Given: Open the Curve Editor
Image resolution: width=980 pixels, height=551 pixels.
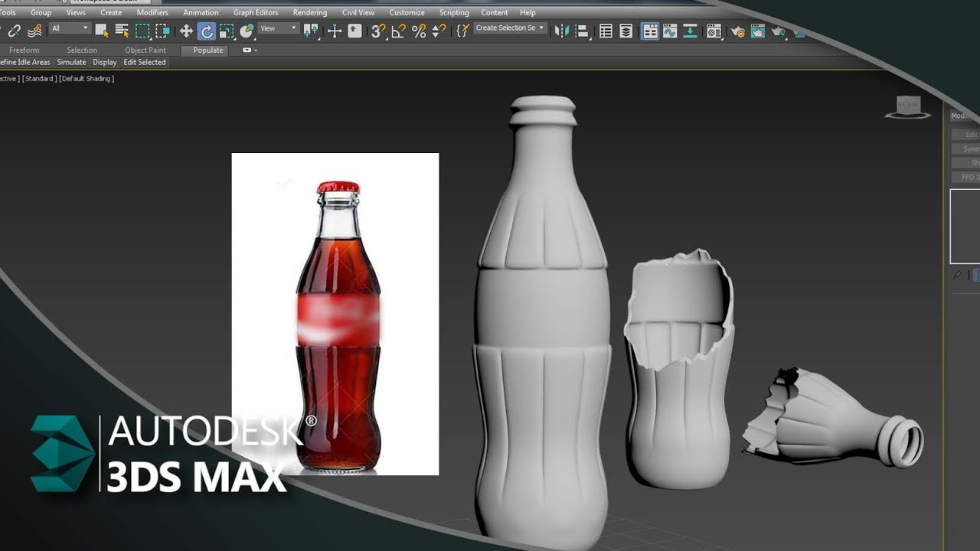Looking at the screenshot, I should pos(670,31).
